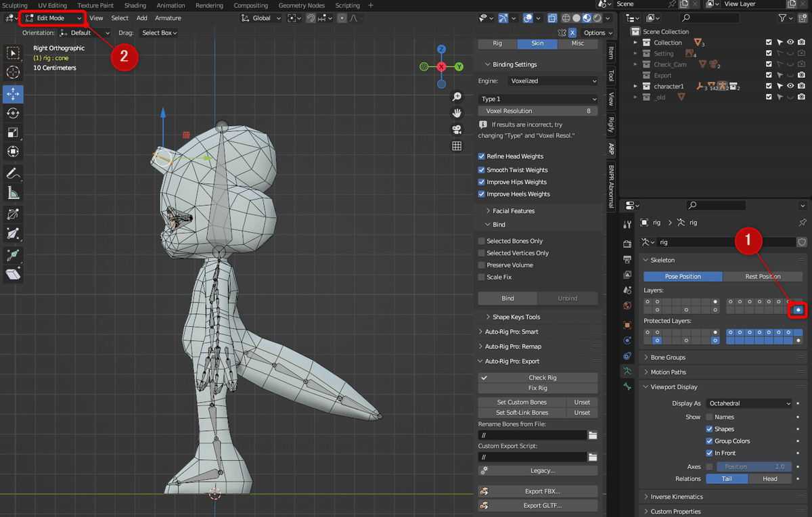Select the Rotate tool in left toolbar
The width and height of the screenshot is (812, 517).
[x=13, y=113]
